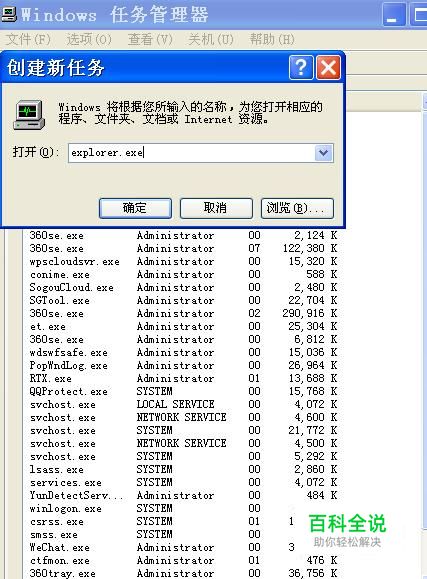Select the 360tray.exe process
The image size is (427, 579).
(x=63, y=573)
